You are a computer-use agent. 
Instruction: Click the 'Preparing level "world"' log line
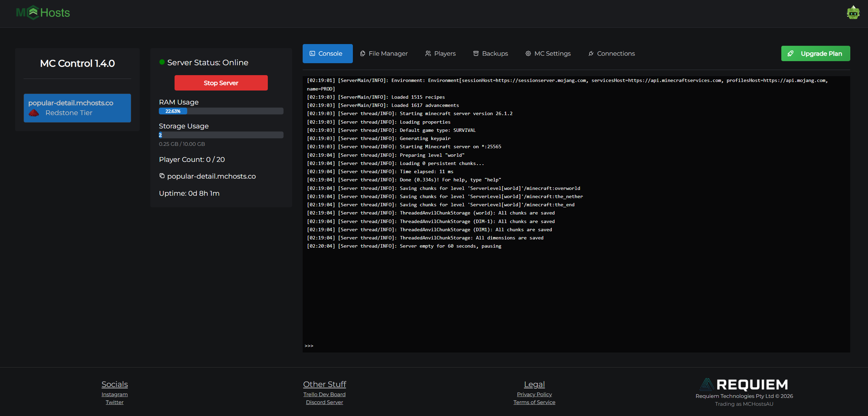click(x=386, y=155)
